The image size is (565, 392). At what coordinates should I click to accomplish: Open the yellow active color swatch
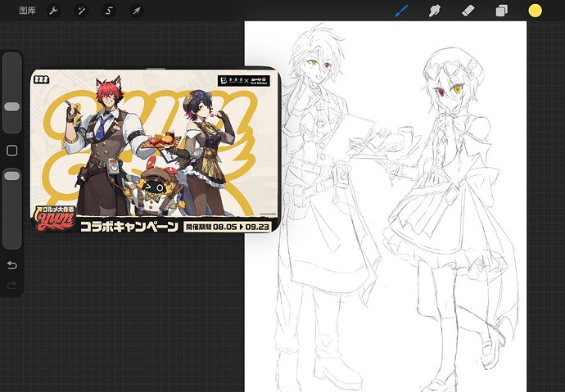click(x=535, y=11)
